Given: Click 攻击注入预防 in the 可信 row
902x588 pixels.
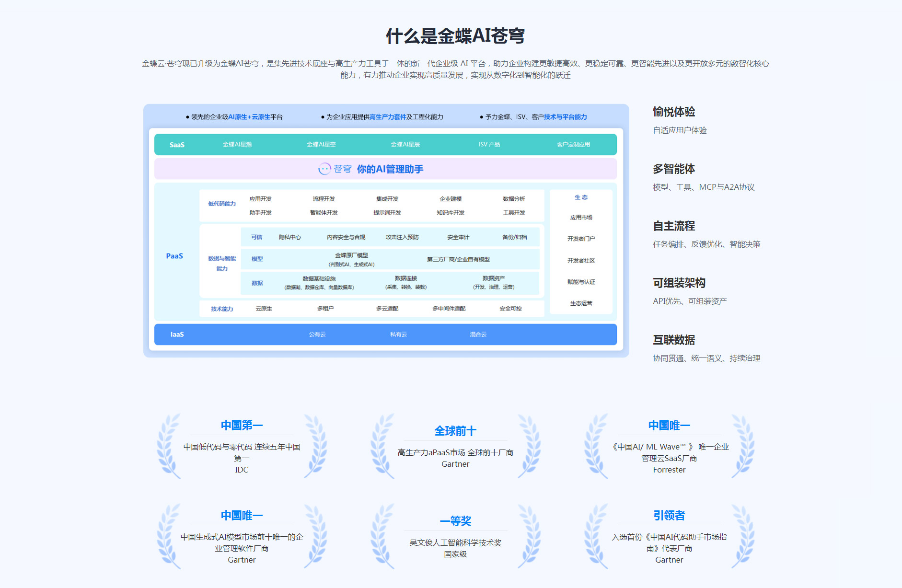Looking at the screenshot, I should [x=403, y=237].
